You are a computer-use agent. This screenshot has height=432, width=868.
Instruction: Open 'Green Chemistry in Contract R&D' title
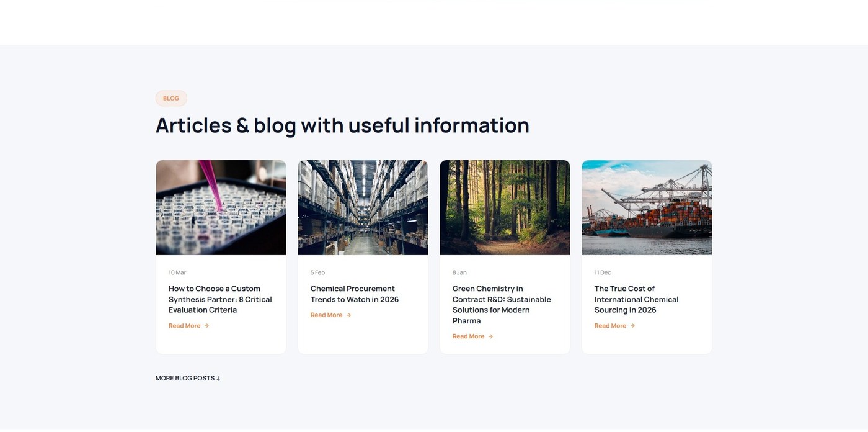[502, 305]
